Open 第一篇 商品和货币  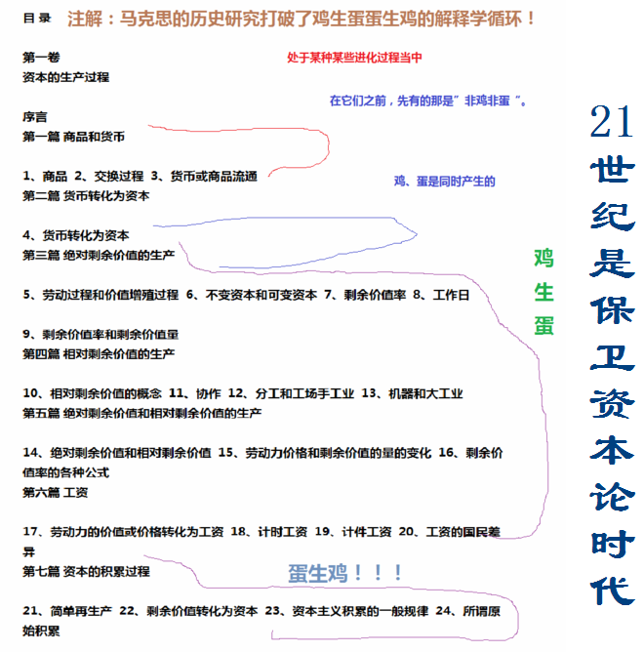(x=73, y=137)
